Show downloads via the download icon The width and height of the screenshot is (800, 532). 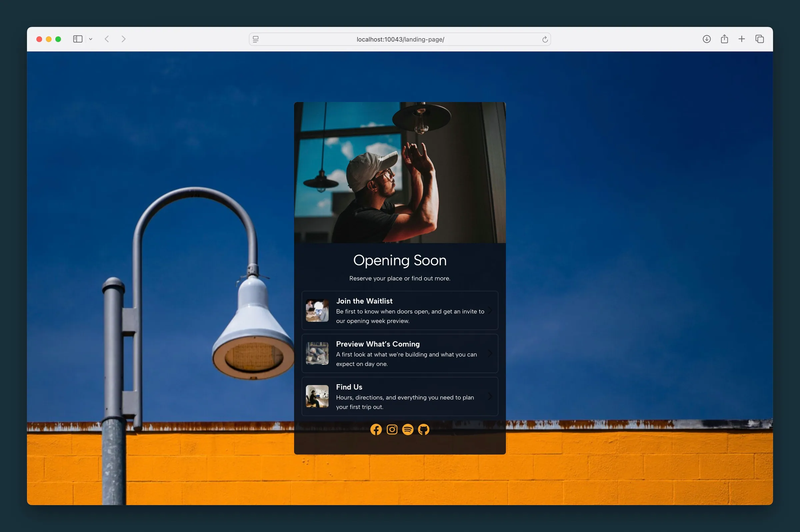click(x=706, y=39)
